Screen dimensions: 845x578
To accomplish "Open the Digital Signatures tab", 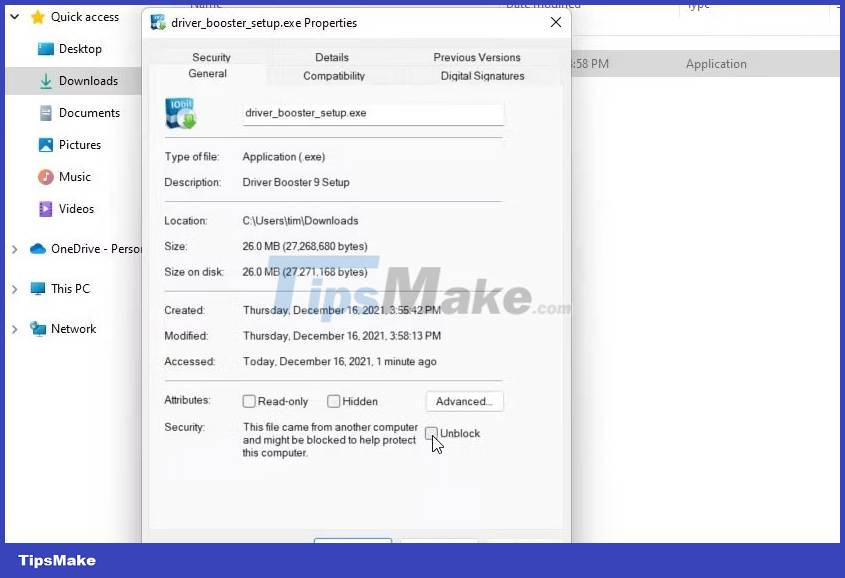I will 482,75.
